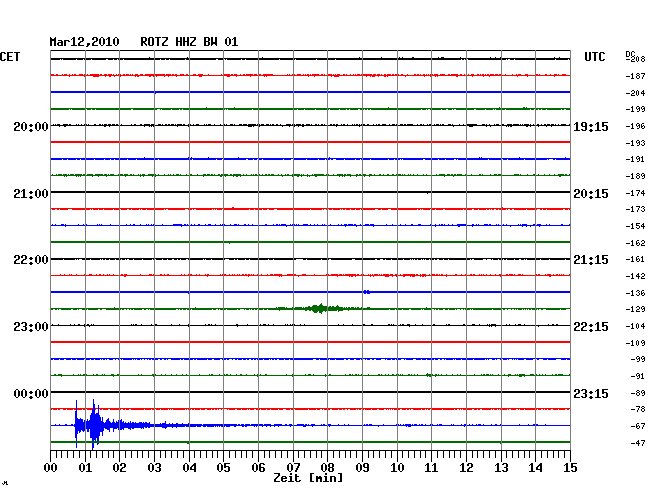This screenshot has width=650, height=494.
Task: Click the "09" minute axis label
Action: pyautogui.click(x=362, y=468)
